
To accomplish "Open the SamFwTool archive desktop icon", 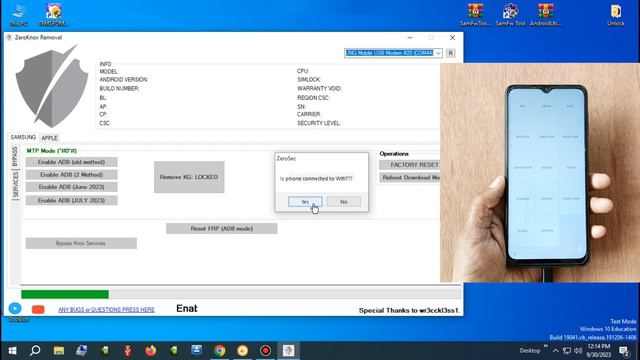I will click(x=475, y=15).
